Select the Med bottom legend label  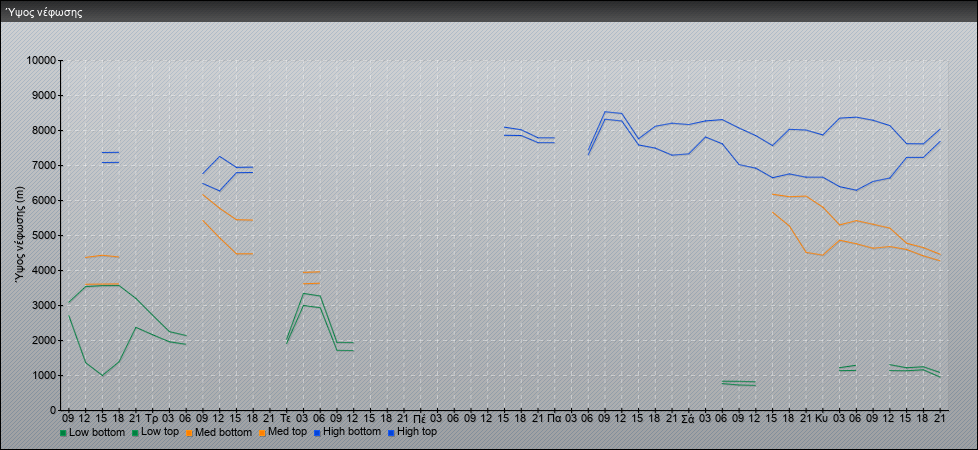click(x=226, y=432)
